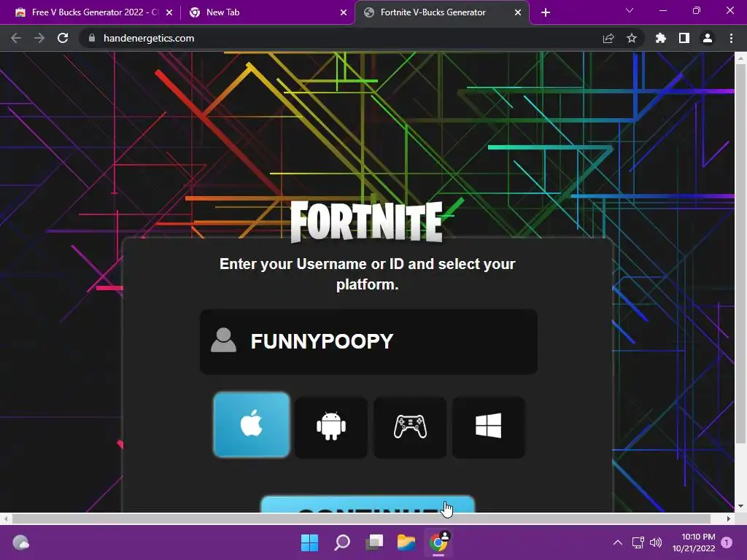The height and width of the screenshot is (560, 747).
Task: Select the Apple platform button
Action: click(x=252, y=424)
